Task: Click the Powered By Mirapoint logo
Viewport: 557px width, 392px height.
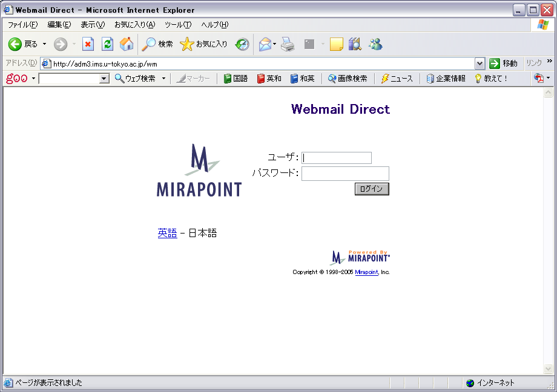Action: pos(360,257)
